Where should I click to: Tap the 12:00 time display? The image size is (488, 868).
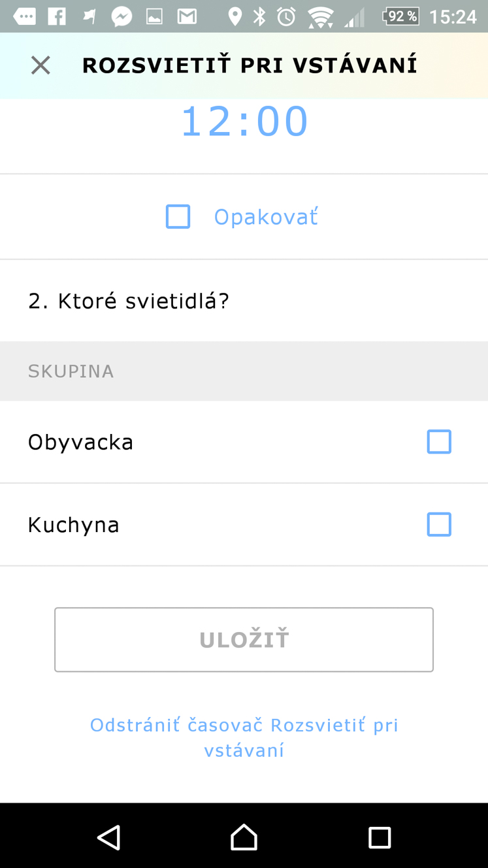coord(244,122)
